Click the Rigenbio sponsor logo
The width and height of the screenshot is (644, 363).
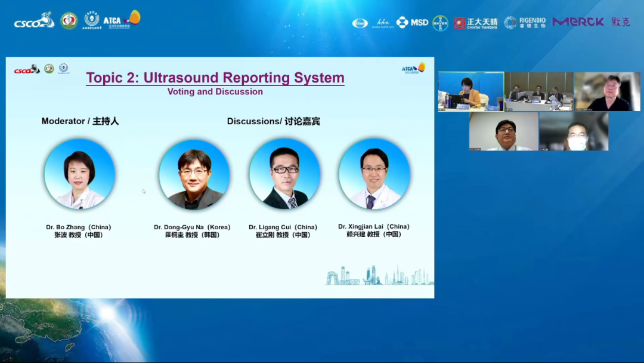pos(525,23)
